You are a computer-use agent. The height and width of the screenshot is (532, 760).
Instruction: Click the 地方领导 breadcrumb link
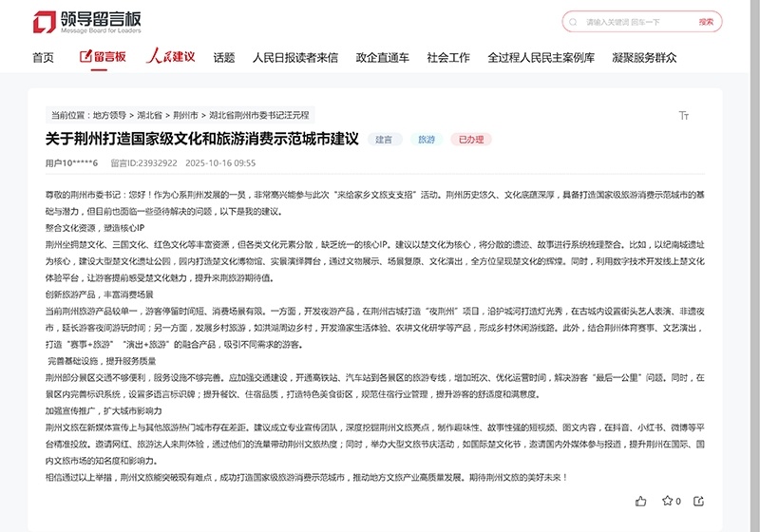tap(109, 113)
